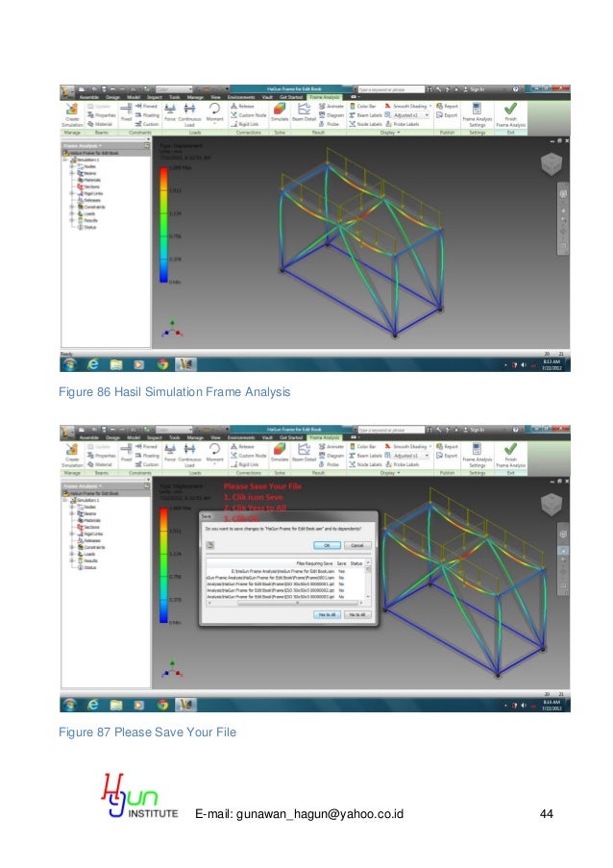
Task: Click vertical scrollbar in Save dialog file list
Action: (368, 581)
